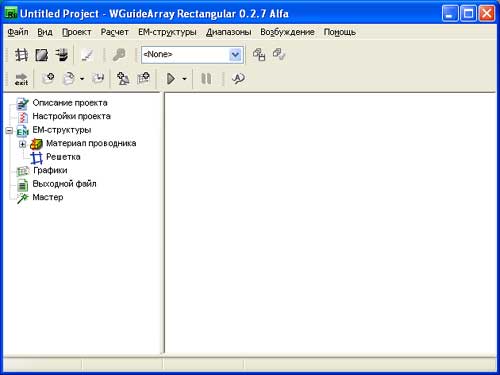
Task: Click the key icon in toolbar
Action: (x=118, y=55)
